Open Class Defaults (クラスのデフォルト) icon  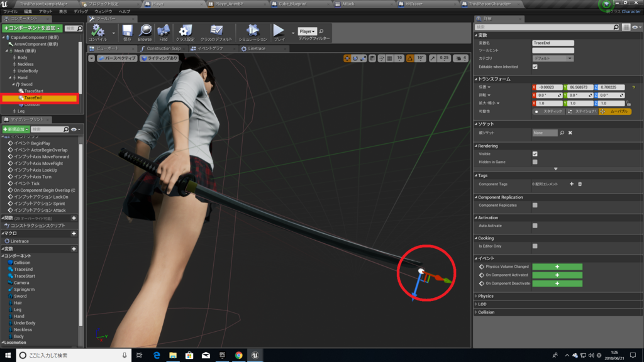[x=216, y=31]
